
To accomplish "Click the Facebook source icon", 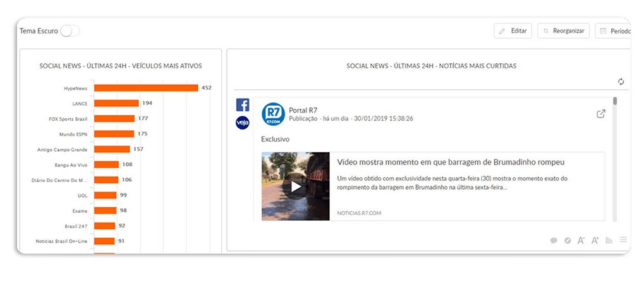I will click(243, 105).
